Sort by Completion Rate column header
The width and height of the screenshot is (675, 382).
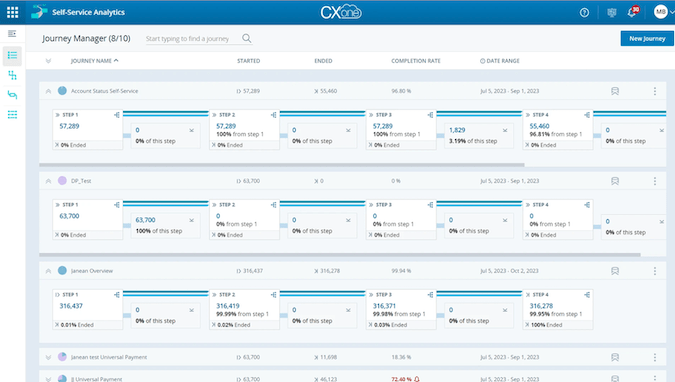pos(415,61)
